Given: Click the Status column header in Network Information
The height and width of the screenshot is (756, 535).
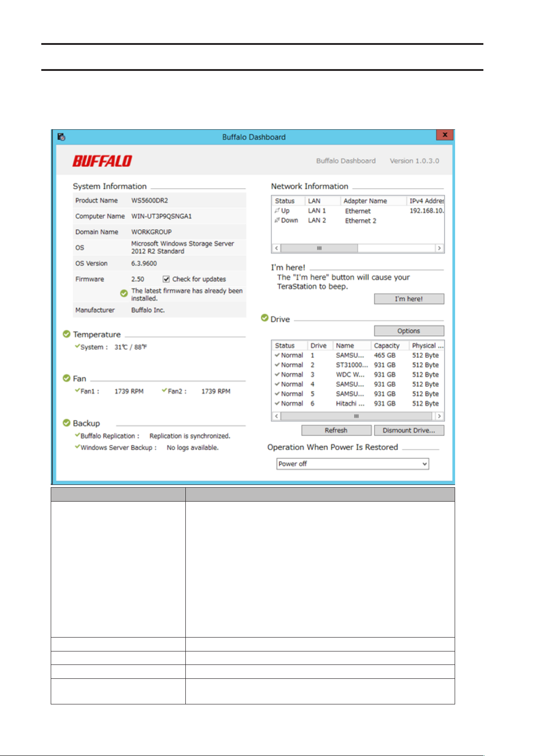Looking at the screenshot, I should click(x=289, y=201).
